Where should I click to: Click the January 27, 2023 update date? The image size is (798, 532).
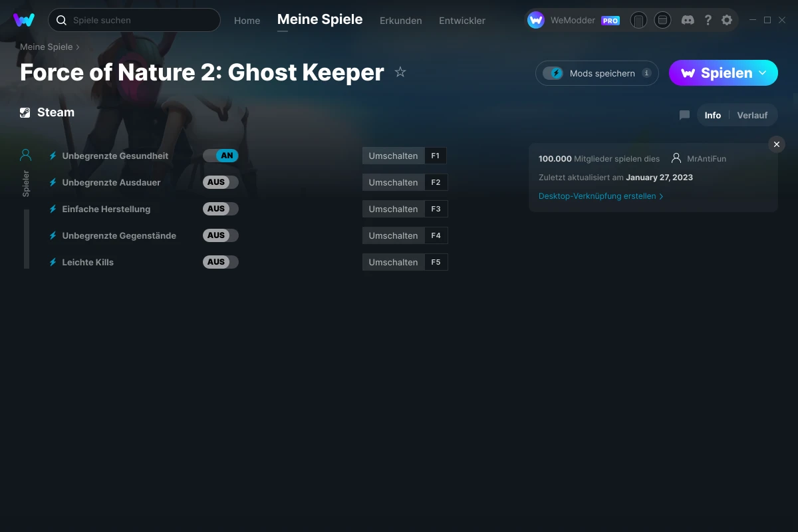(x=659, y=178)
